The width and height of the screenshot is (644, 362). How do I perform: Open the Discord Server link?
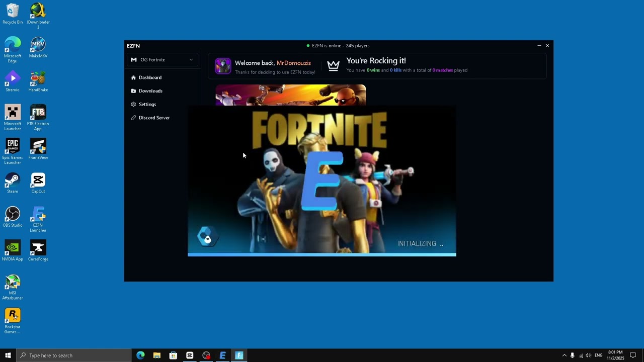tap(150, 118)
